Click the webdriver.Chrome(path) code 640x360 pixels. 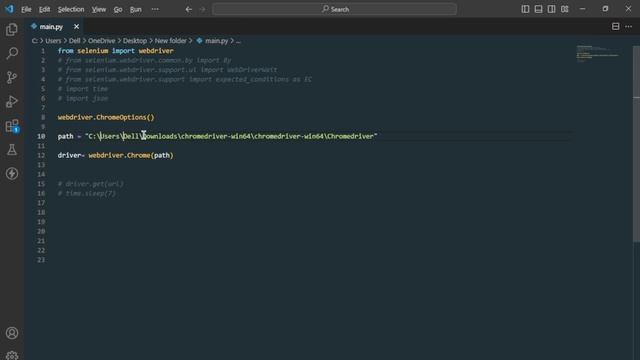[131, 156]
